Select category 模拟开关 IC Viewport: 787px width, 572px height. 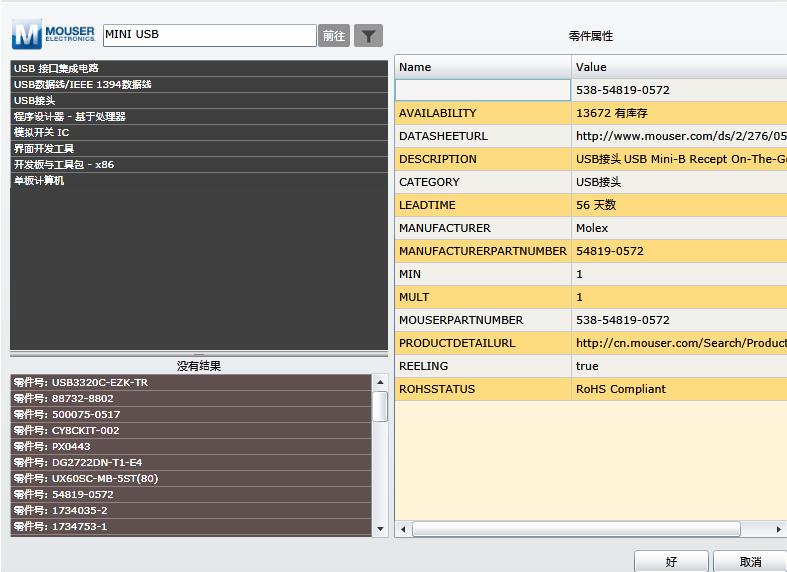pos(199,133)
